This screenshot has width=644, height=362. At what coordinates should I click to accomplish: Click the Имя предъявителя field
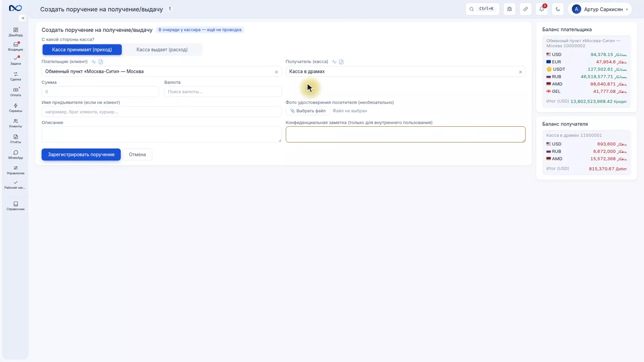[x=161, y=112]
